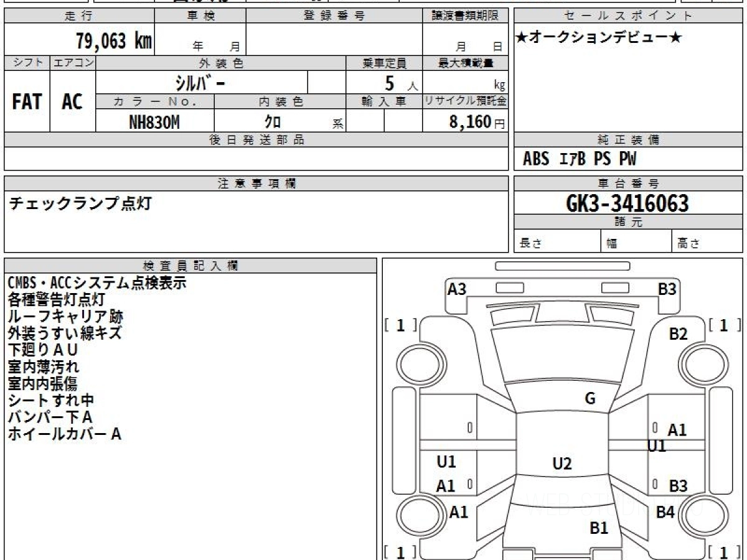
Task: Click the 車検 header cell
Action: click(200, 16)
